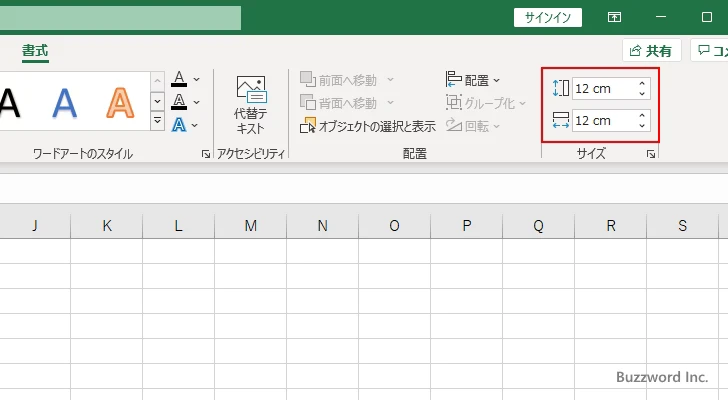Open the 配置 align dropdown

click(473, 80)
